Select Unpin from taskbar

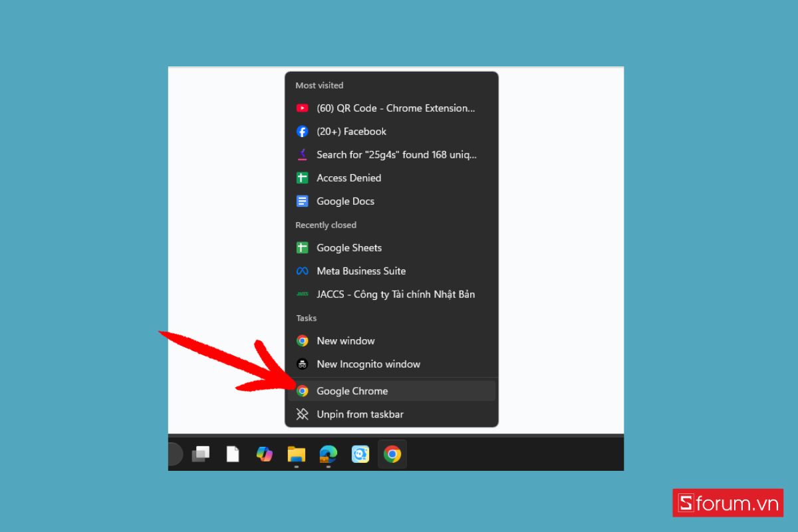point(391,414)
